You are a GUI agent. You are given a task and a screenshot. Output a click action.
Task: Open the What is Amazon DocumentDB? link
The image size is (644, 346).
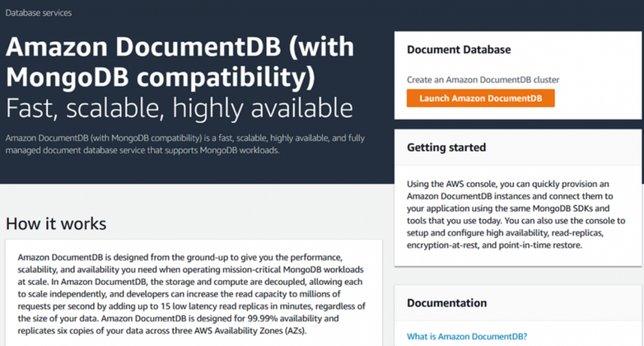(x=466, y=336)
